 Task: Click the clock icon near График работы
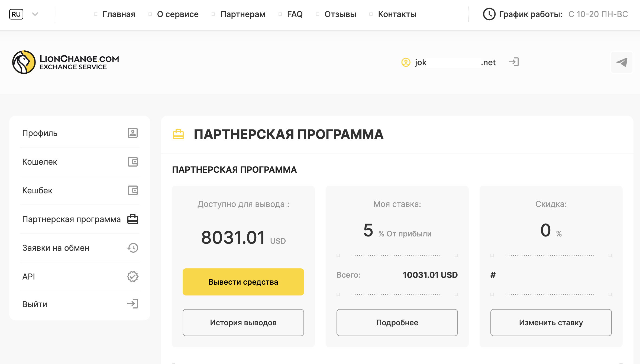click(x=489, y=14)
